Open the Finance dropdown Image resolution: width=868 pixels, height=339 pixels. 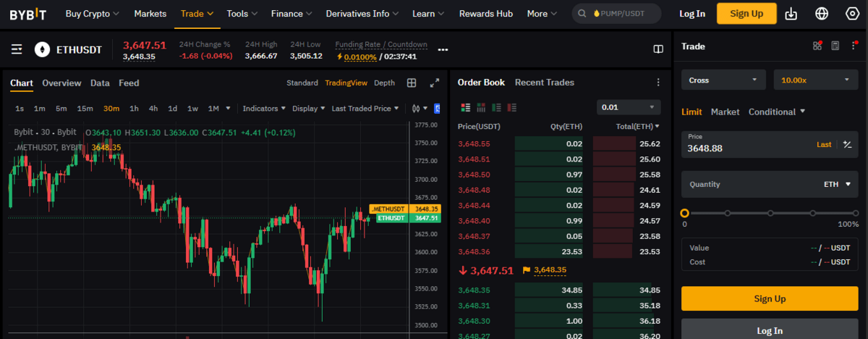[292, 14]
